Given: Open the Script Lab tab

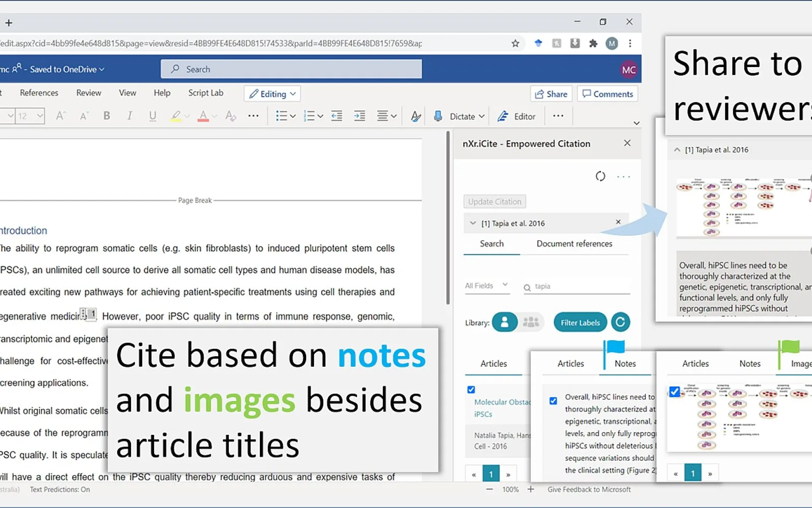Looking at the screenshot, I should point(206,93).
